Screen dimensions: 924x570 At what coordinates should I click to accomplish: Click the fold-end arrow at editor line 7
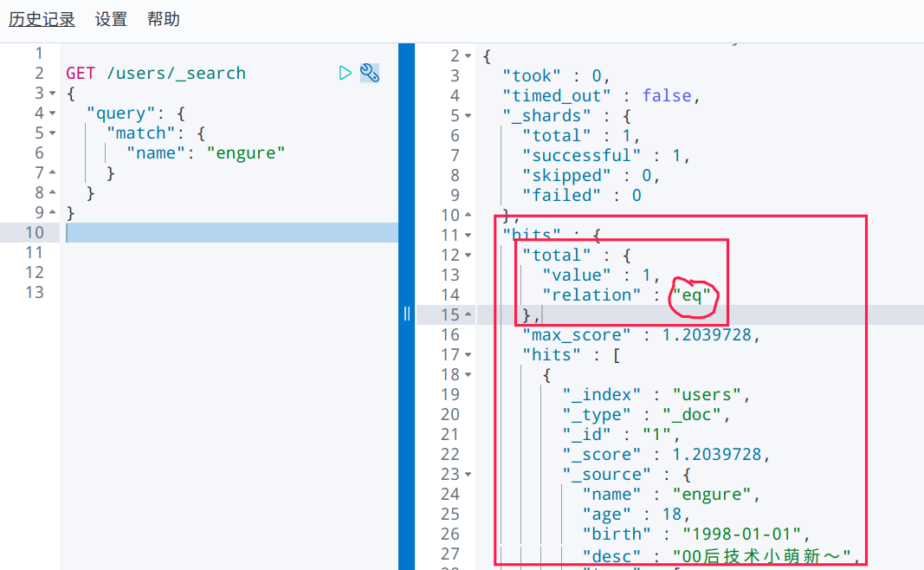[x=53, y=172]
